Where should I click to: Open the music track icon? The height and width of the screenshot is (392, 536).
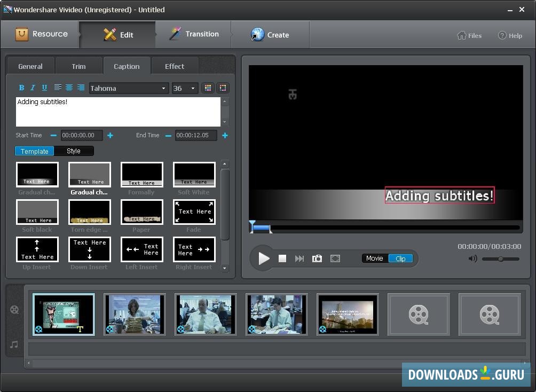tap(14, 344)
